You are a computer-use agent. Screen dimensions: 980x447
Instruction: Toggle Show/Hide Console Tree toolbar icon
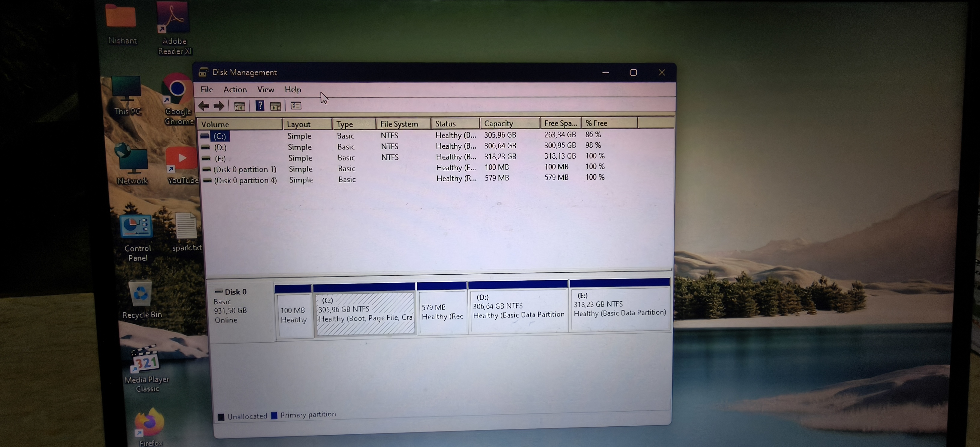pyautogui.click(x=239, y=106)
